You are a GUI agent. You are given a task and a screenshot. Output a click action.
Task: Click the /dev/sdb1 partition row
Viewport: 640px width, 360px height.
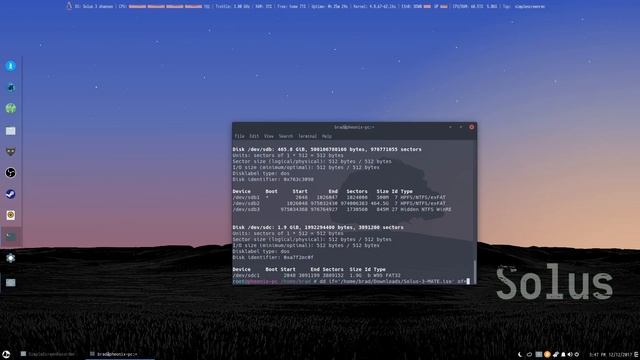coord(339,197)
